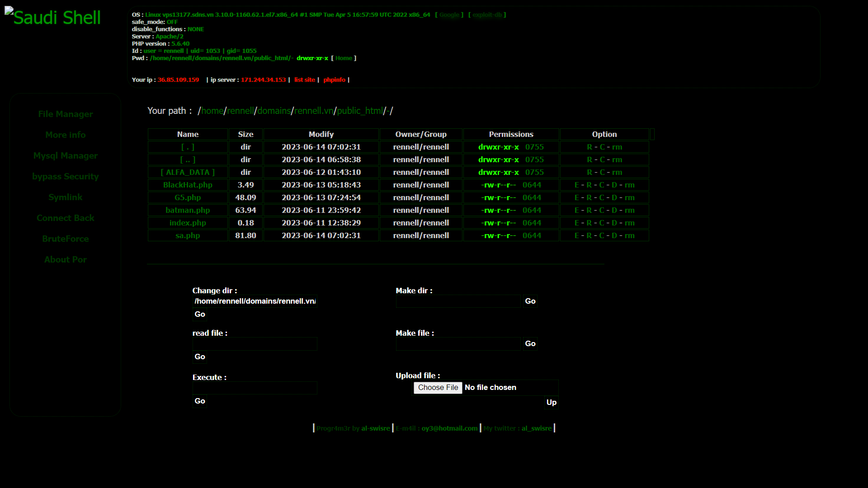Select bypass Security in sidebar
This screenshot has height=488, width=868.
pyautogui.click(x=66, y=177)
